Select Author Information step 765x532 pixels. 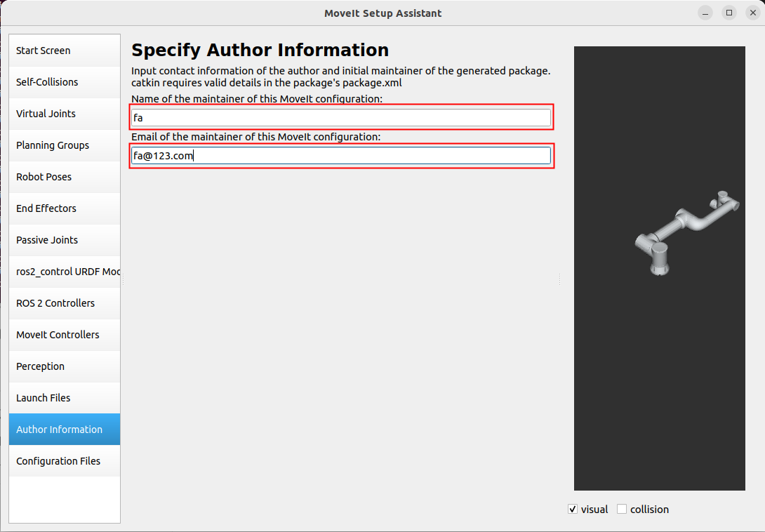coord(65,430)
